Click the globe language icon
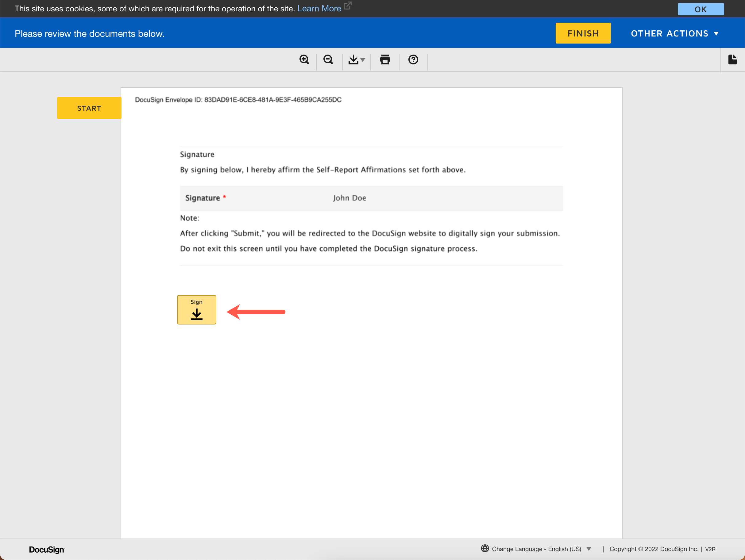This screenshot has width=745, height=560. tap(485, 549)
